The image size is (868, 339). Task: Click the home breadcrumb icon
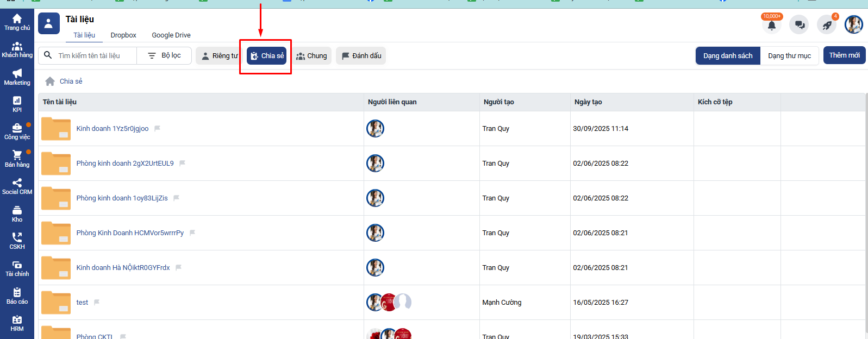point(50,81)
